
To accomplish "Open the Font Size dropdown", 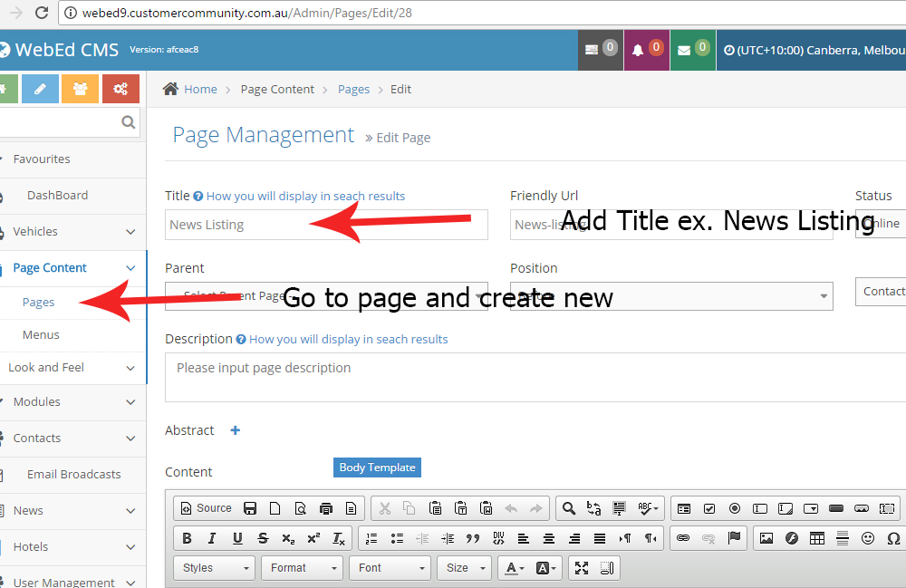I will pos(465,568).
